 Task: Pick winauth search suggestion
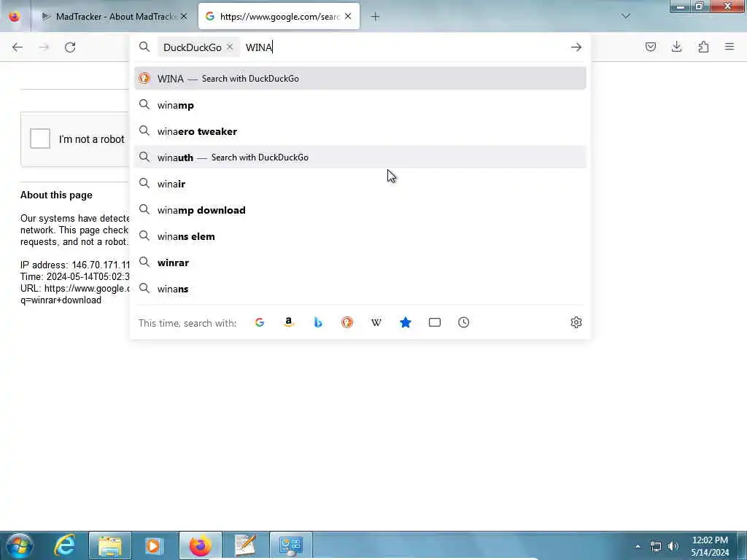tap(360, 157)
